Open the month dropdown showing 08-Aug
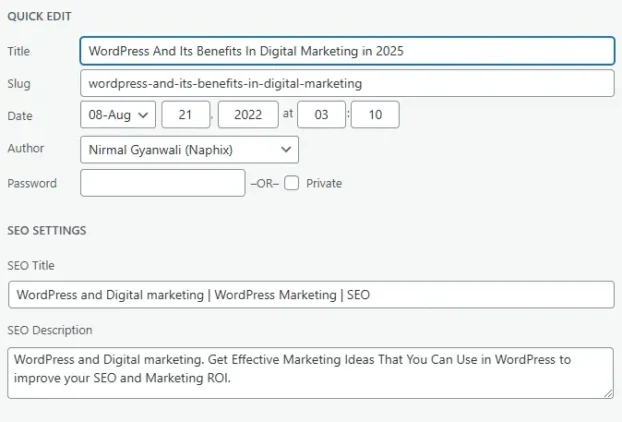Screen dimensions: 622x422 118,115
